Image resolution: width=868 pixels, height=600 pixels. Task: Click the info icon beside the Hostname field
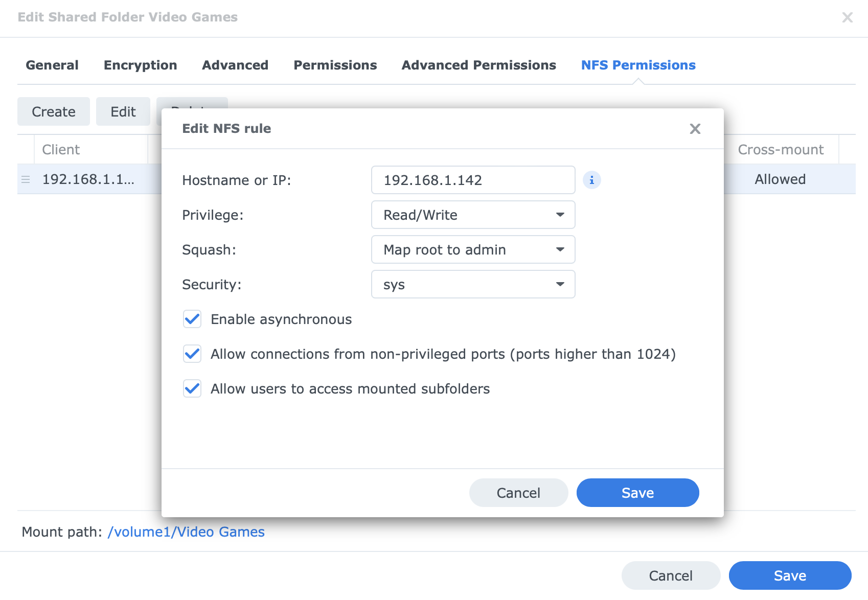click(x=591, y=180)
